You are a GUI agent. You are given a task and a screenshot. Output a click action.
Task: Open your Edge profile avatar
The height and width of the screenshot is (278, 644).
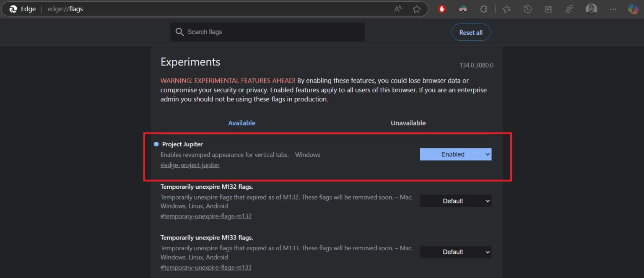592,9
